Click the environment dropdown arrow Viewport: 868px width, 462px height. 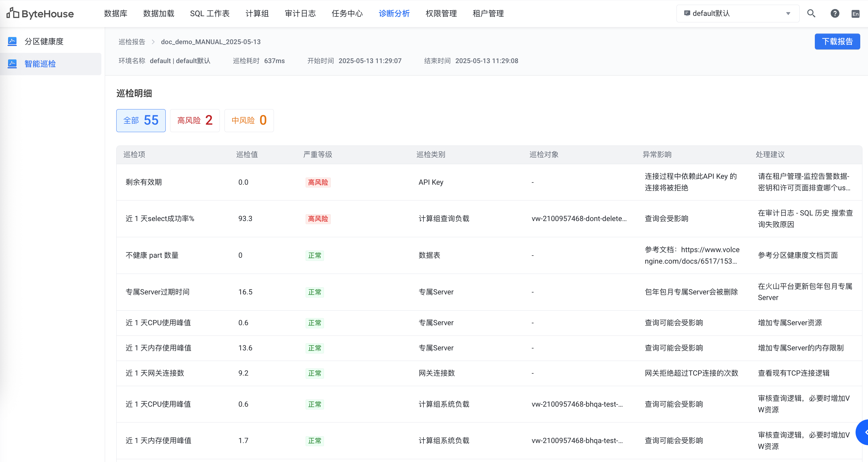[x=788, y=13]
